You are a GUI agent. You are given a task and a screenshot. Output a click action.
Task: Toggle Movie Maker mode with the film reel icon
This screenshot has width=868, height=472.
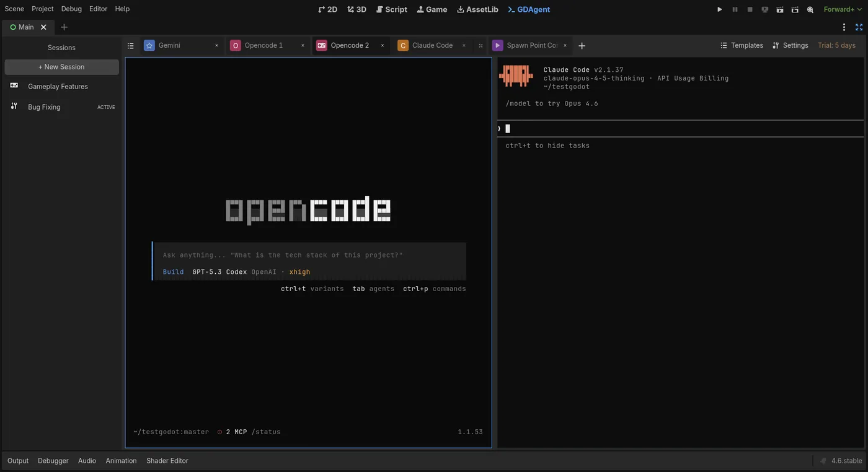pyautogui.click(x=809, y=9)
